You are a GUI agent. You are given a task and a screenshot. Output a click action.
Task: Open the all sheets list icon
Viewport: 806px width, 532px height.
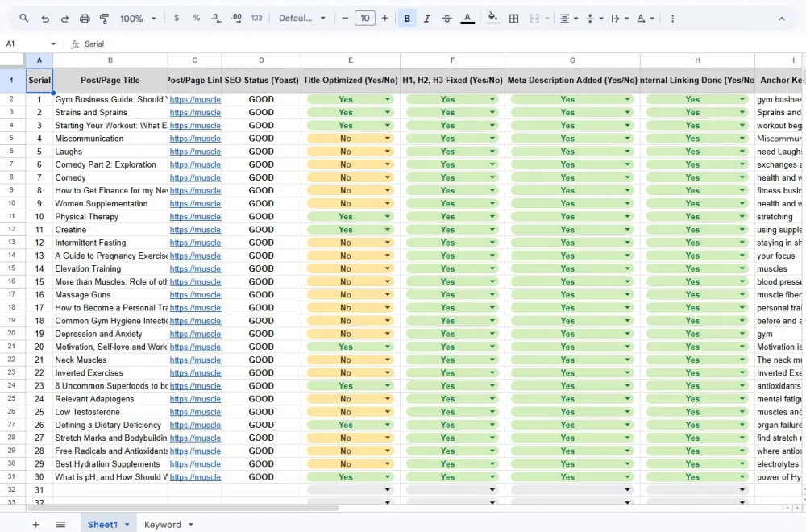click(x=60, y=524)
